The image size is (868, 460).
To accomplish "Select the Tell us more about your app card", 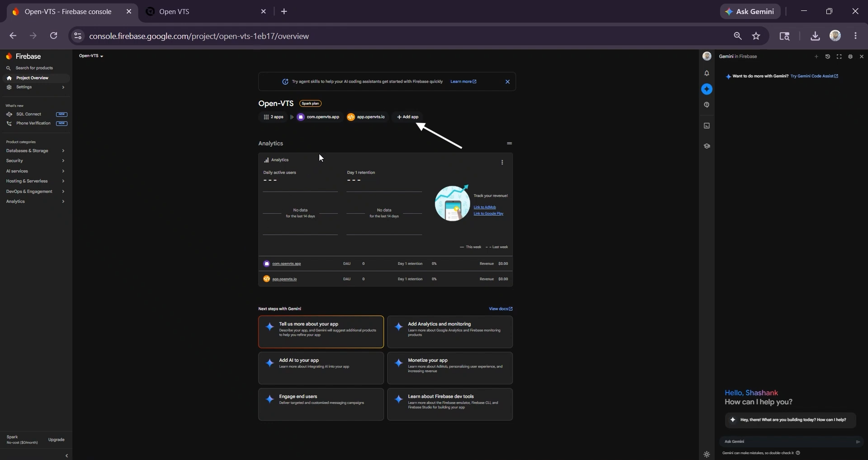I will tap(321, 332).
